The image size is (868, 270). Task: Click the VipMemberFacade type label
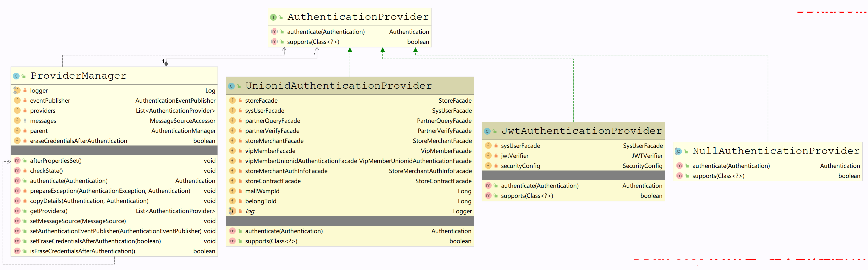pyautogui.click(x=446, y=151)
